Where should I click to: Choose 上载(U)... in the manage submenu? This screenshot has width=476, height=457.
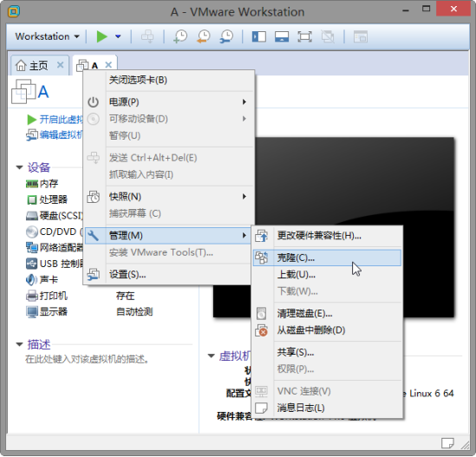[327, 275]
